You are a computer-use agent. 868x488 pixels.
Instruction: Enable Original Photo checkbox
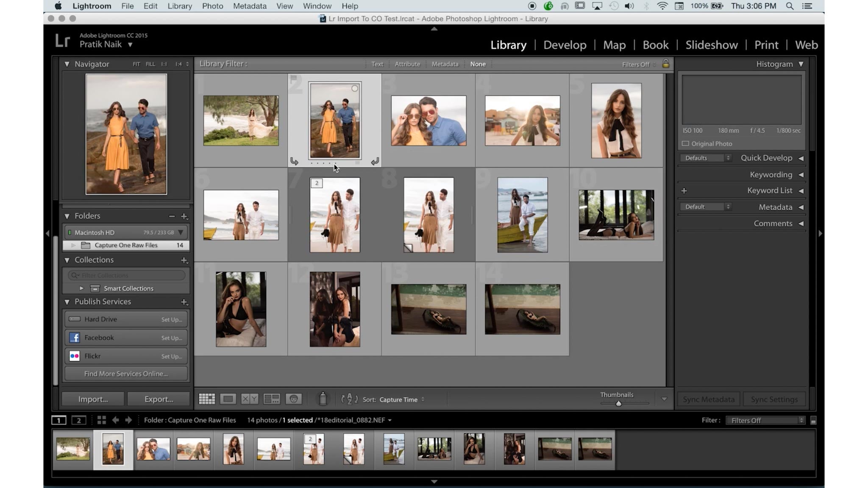[685, 144]
